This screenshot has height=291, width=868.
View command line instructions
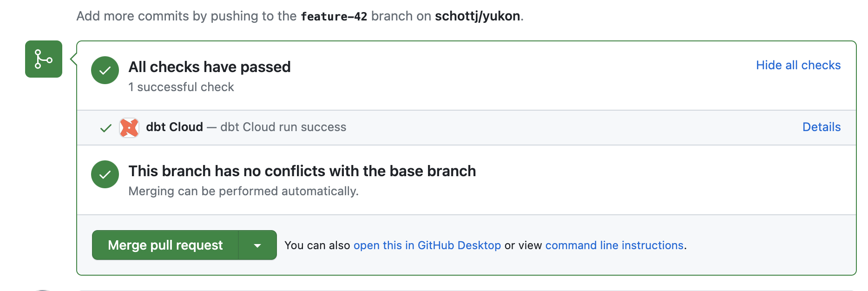click(x=614, y=245)
